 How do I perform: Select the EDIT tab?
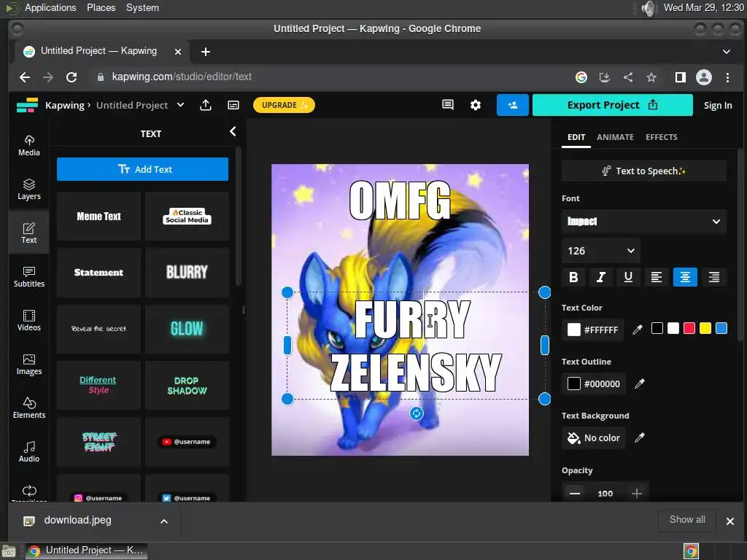pos(576,137)
